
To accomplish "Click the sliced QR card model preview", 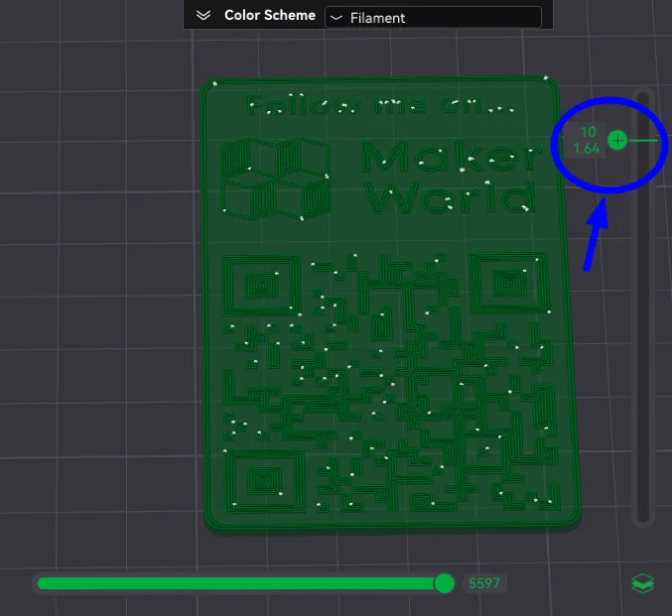I will pyautogui.click(x=389, y=306).
